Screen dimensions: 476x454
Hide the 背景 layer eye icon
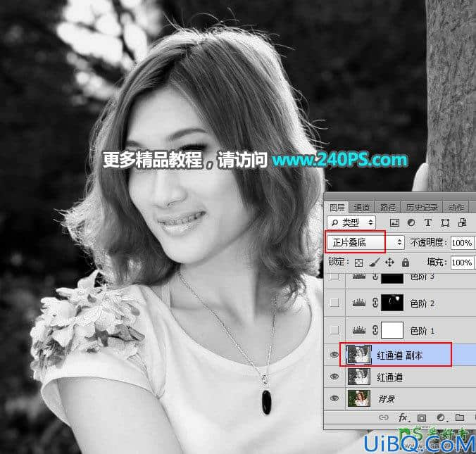(334, 398)
